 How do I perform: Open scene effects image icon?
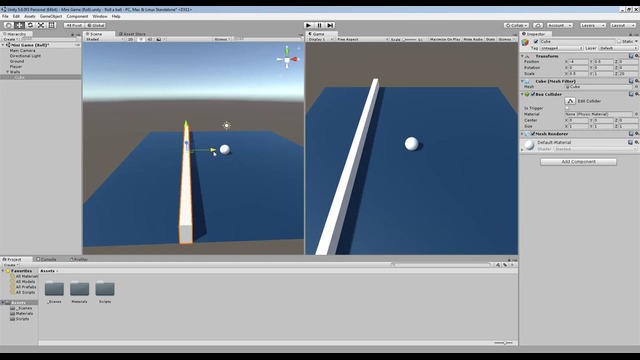pyautogui.click(x=159, y=39)
